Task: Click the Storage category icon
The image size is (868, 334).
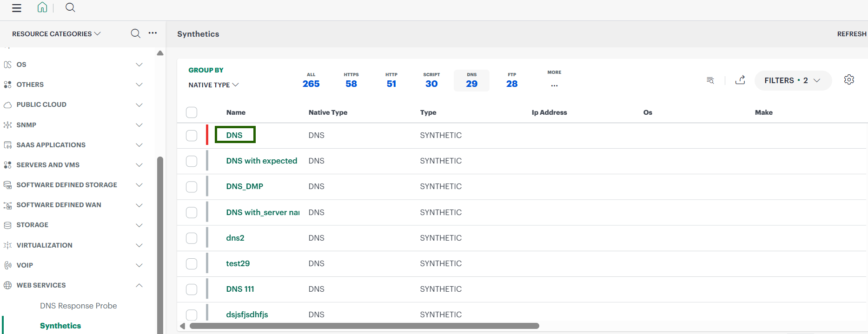Action: point(7,225)
